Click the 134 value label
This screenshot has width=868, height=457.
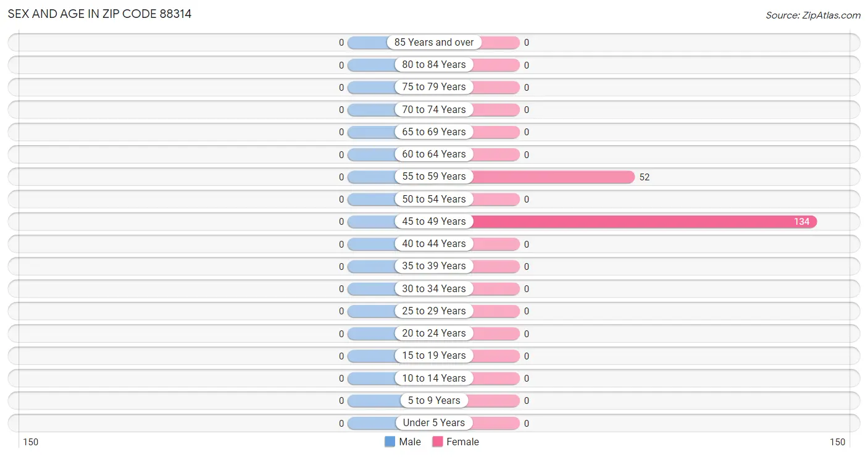coord(801,222)
